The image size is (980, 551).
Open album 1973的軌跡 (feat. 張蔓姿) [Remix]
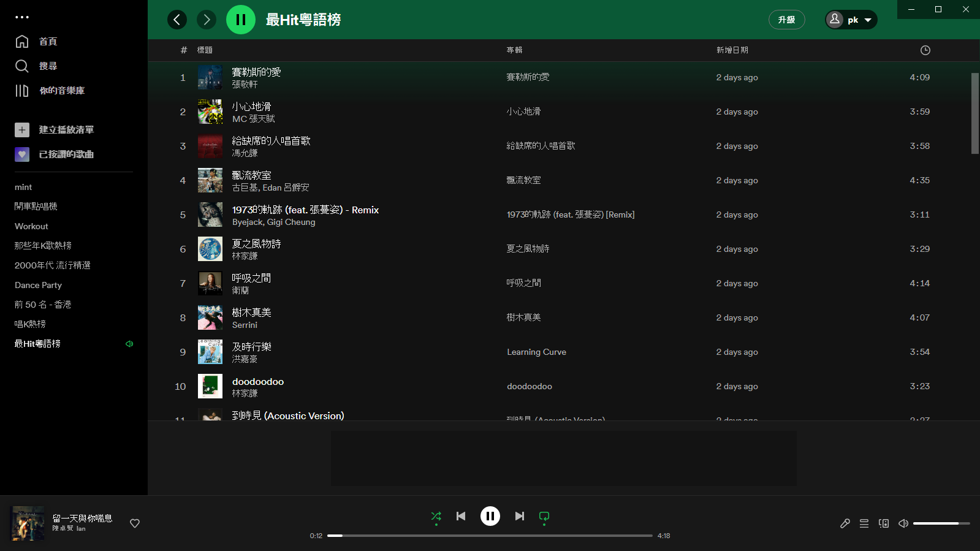pyautogui.click(x=571, y=215)
